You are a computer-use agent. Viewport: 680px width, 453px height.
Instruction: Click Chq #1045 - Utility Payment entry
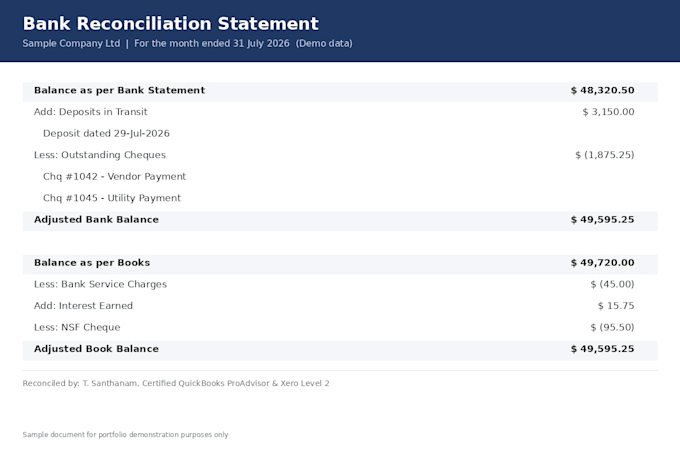pyautogui.click(x=112, y=198)
